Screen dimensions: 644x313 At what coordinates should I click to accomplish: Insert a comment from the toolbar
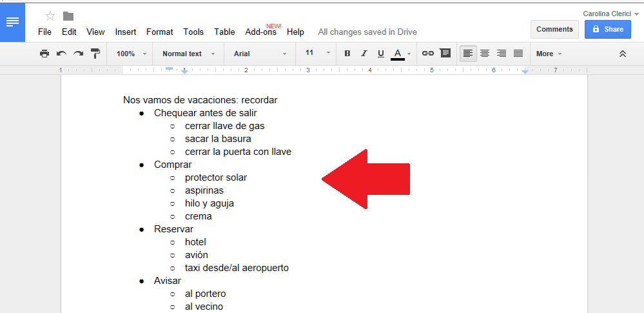(x=445, y=54)
